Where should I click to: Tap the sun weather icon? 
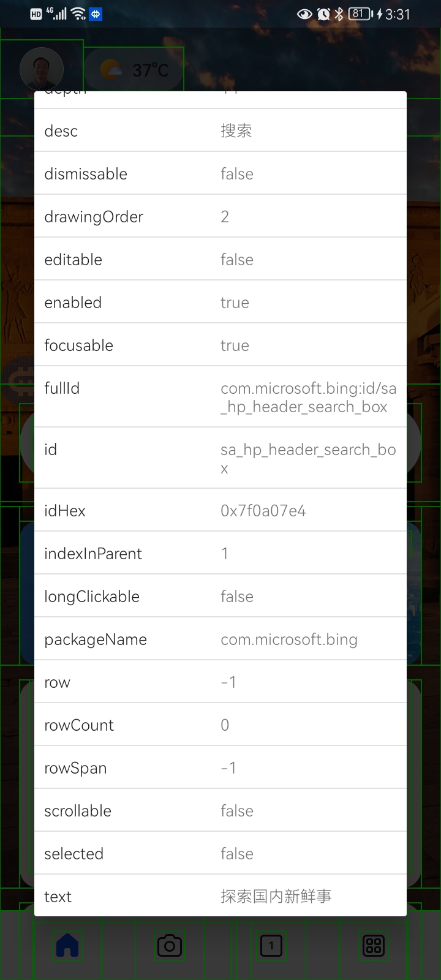point(111,70)
